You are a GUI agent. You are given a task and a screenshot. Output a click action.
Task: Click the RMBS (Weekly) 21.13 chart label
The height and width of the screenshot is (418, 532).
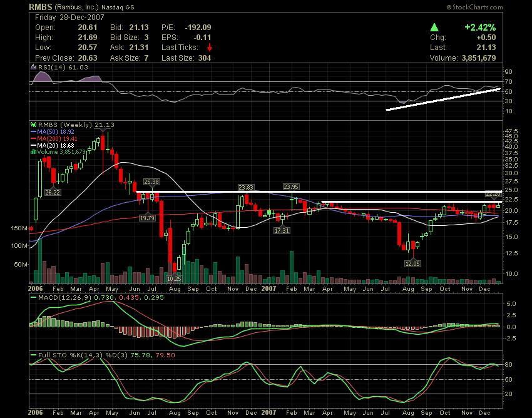76,125
